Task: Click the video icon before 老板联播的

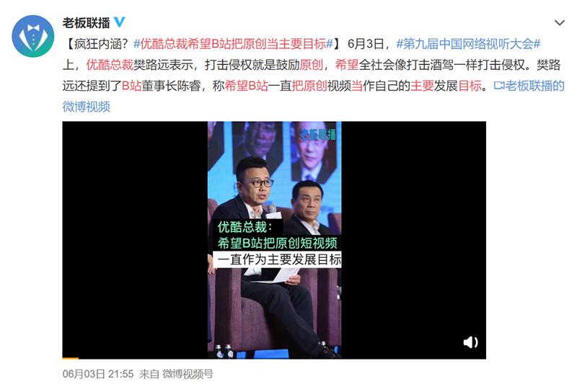Action: point(498,86)
